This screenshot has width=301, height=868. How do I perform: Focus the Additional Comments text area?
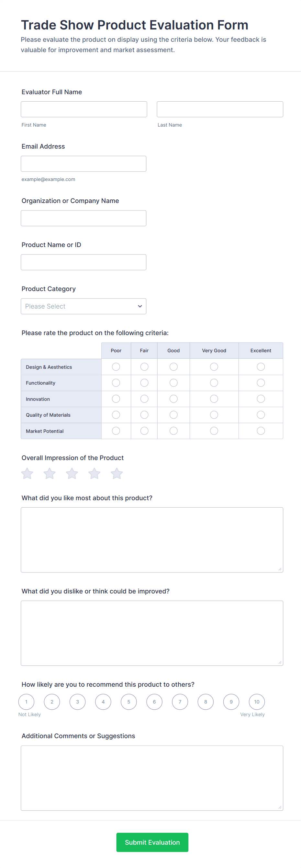(152, 778)
